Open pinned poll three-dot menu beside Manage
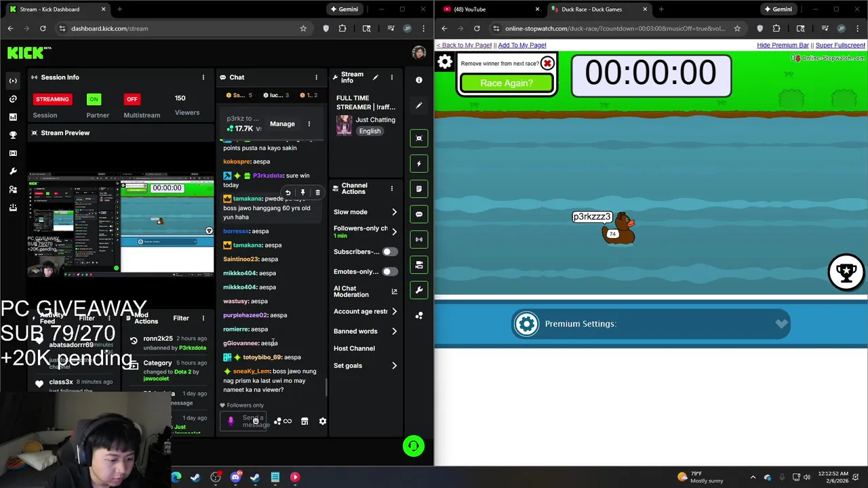This screenshot has width=868, height=488. tap(309, 124)
